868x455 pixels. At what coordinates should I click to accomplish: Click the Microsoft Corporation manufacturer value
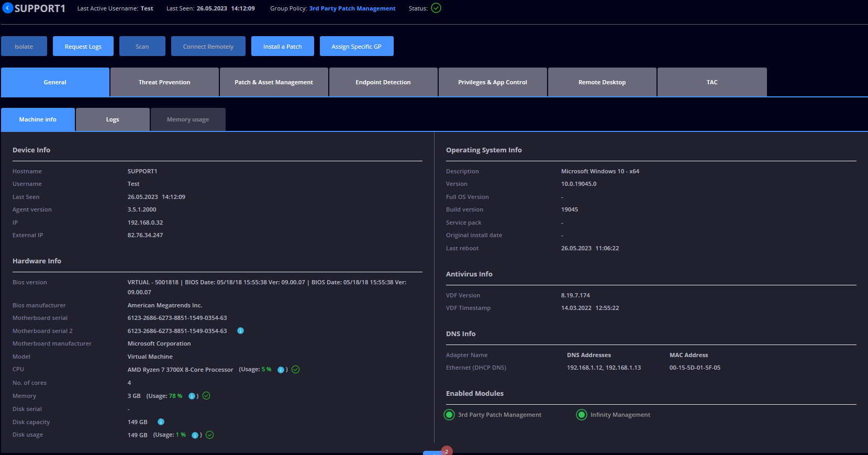click(x=159, y=343)
